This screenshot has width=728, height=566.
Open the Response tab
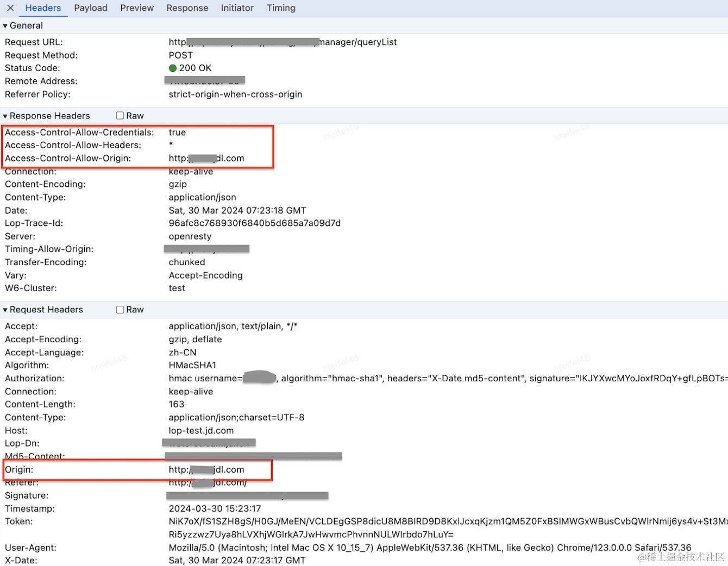[x=187, y=8]
